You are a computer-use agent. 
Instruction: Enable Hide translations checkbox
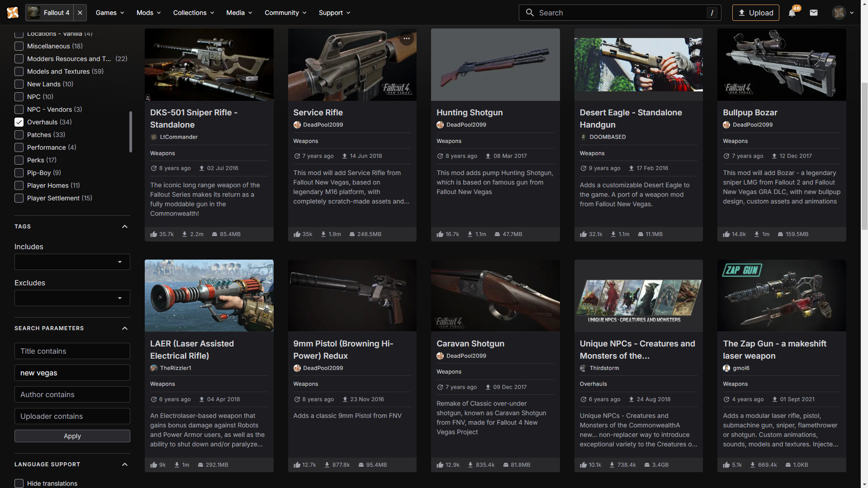pos(19,483)
